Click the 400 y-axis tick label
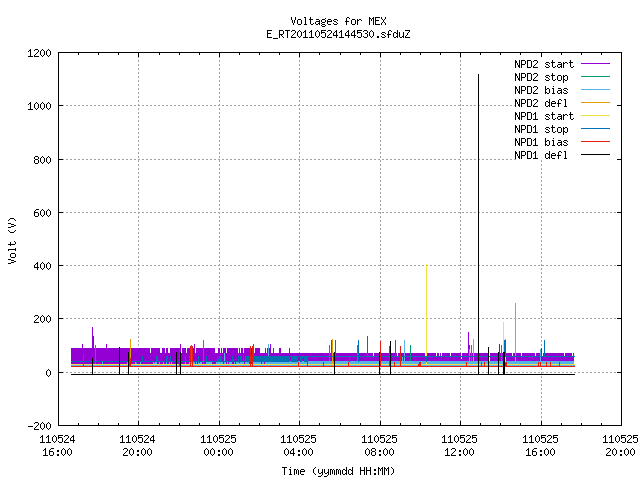 pos(42,266)
